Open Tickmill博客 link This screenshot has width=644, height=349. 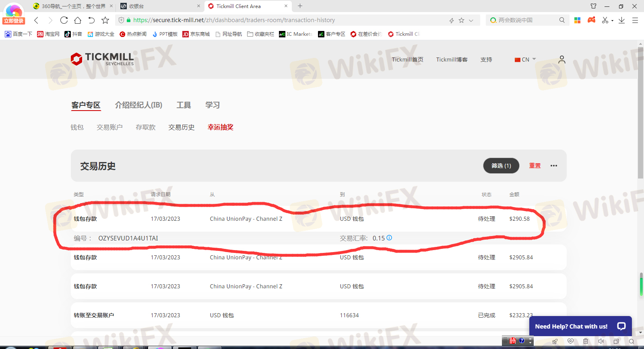coord(452,60)
